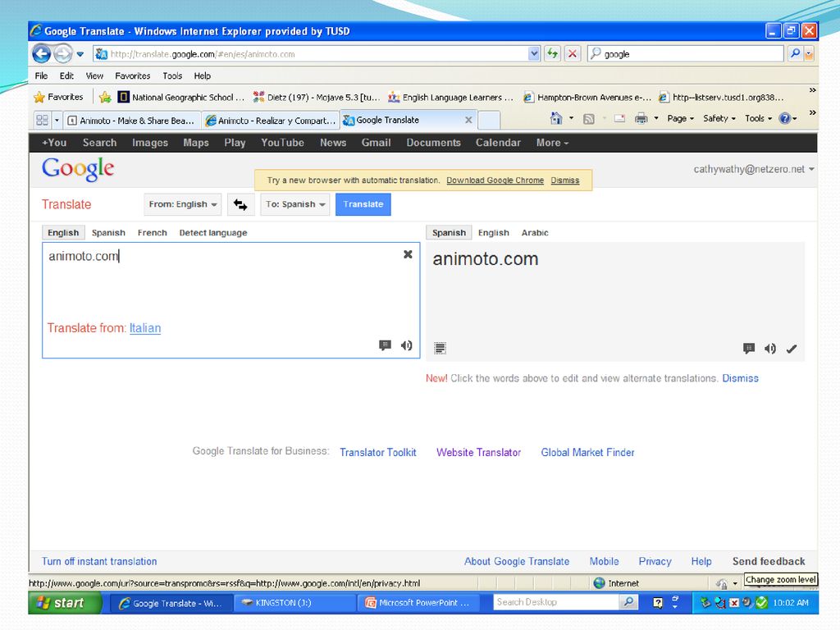
Task: Click the Quick Tabs icon
Action: click(42, 120)
